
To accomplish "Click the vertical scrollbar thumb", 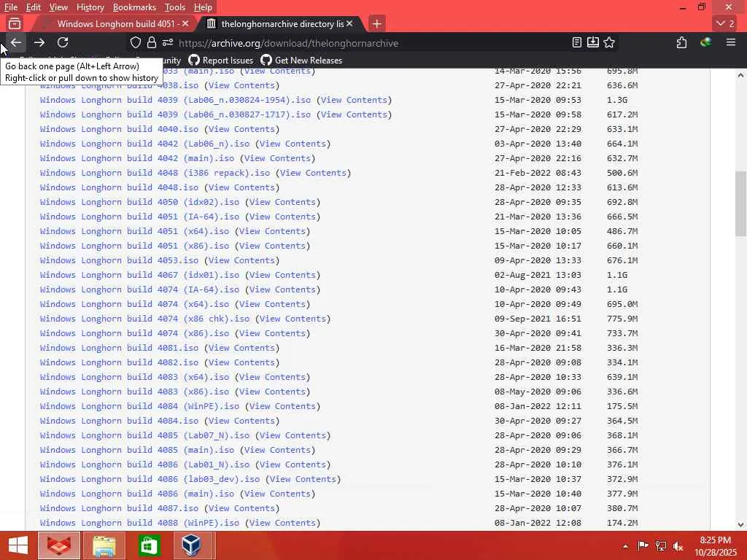I will coord(740,203).
